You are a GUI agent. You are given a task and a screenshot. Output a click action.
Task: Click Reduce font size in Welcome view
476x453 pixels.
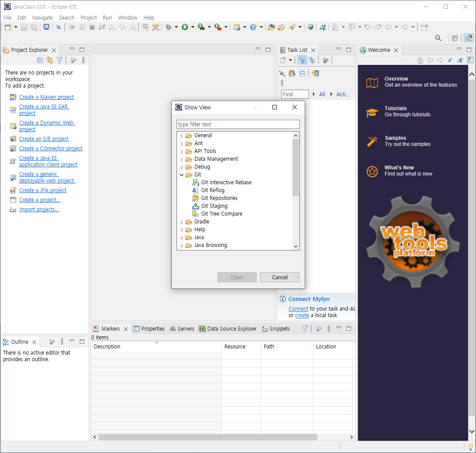point(450,61)
